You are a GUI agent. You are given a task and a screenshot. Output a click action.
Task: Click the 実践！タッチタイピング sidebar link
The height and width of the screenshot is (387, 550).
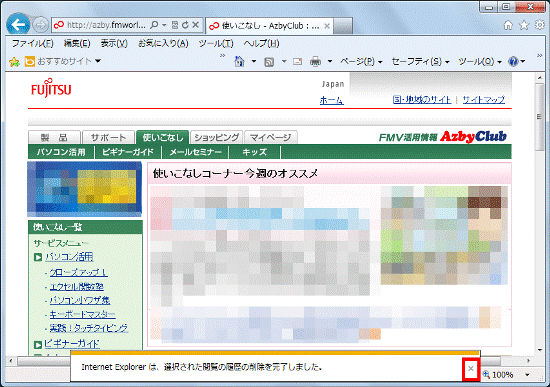[x=88, y=328]
